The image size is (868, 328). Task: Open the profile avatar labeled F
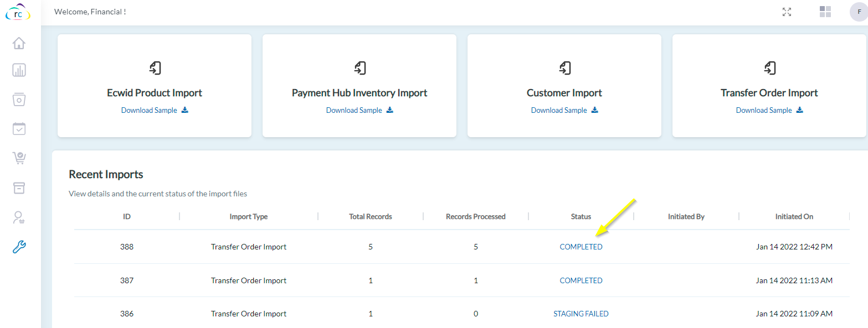click(858, 12)
